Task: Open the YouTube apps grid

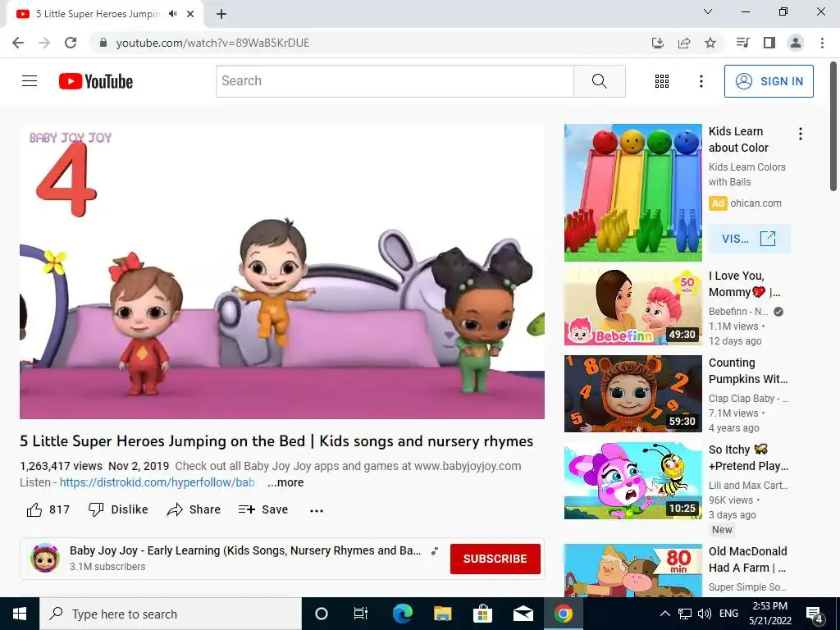Action: [x=662, y=81]
